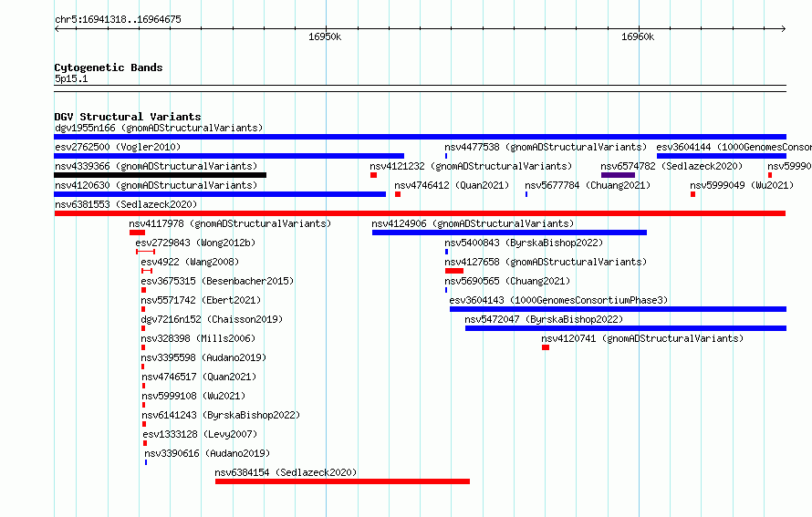Click the Cytogenetic Bands track title
Image resolution: width=812 pixels, height=517 pixels.
pyautogui.click(x=109, y=67)
